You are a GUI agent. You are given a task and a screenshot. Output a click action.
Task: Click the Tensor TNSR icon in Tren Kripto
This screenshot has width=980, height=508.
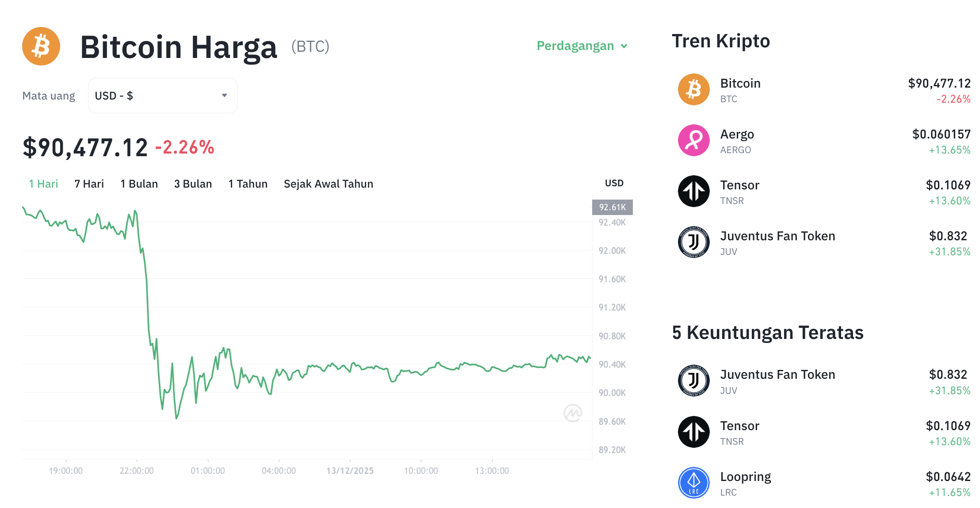pyautogui.click(x=693, y=191)
